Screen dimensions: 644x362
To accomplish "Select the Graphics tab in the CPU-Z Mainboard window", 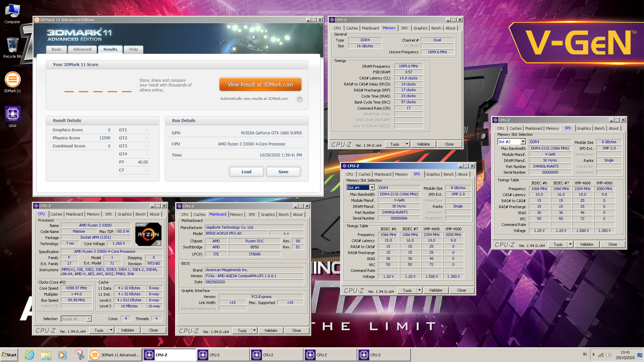I will point(268,215).
